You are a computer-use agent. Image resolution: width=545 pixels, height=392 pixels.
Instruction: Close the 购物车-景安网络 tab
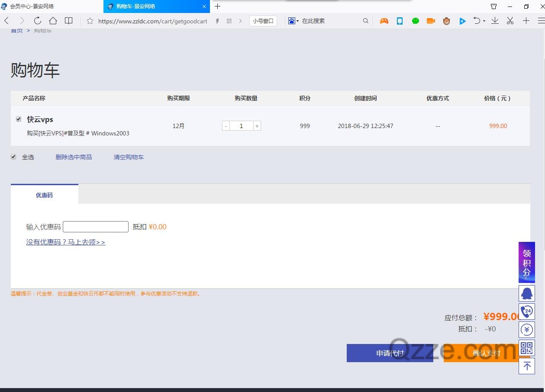coord(204,6)
